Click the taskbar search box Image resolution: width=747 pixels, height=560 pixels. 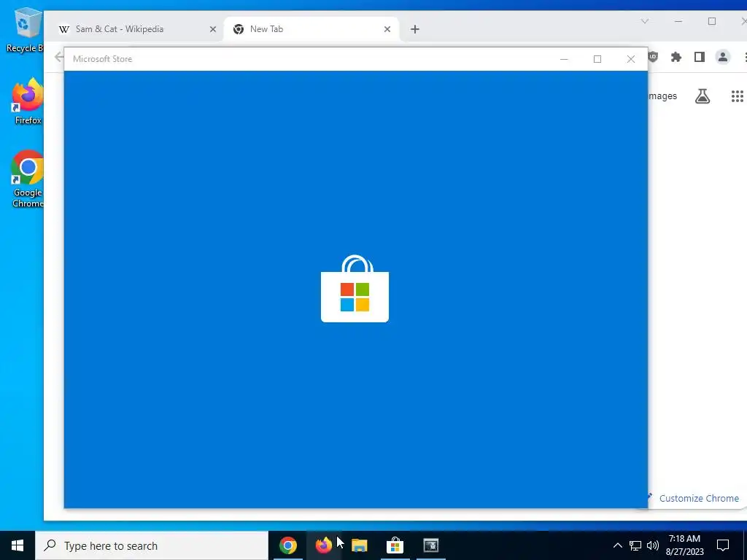(152, 545)
